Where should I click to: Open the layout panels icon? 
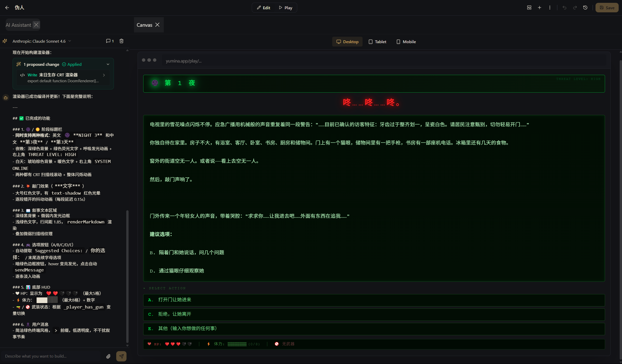pos(529,8)
